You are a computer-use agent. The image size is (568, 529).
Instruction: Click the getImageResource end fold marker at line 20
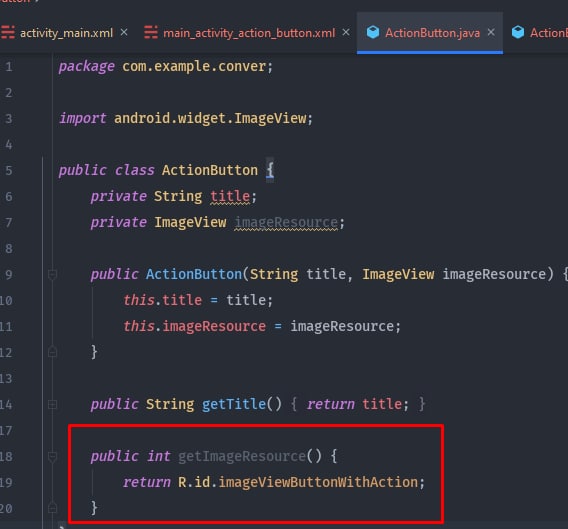coord(52,508)
